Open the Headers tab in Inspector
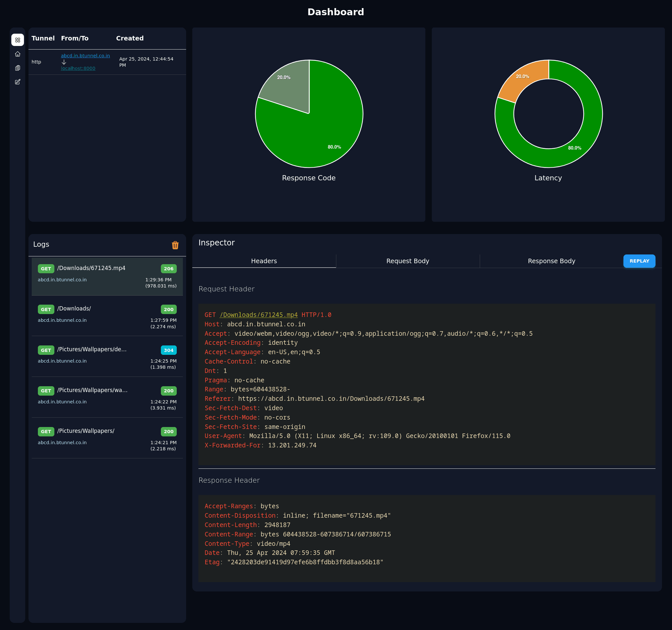Viewport: 672px width, 630px height. pos(265,261)
